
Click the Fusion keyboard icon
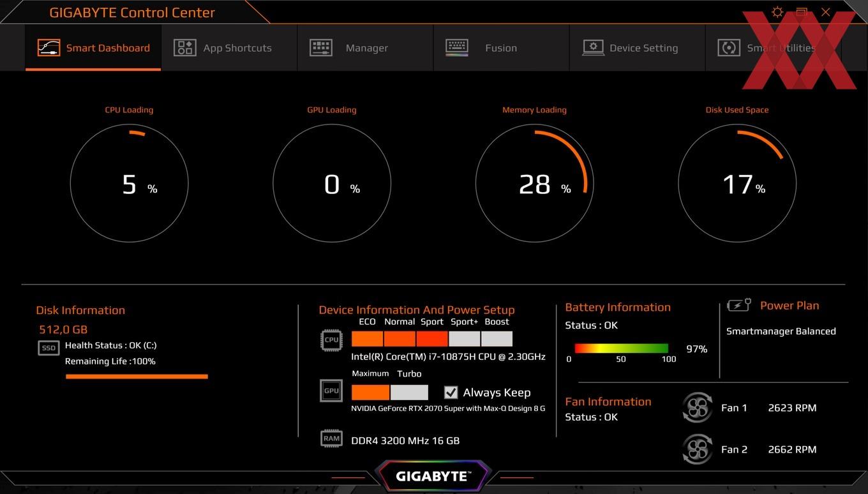(x=457, y=47)
